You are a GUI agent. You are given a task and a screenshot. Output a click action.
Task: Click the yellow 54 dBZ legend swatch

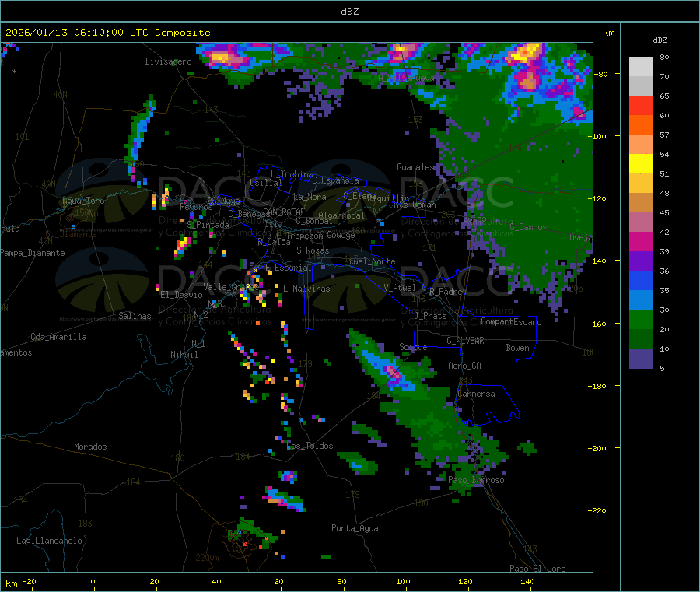tap(641, 164)
